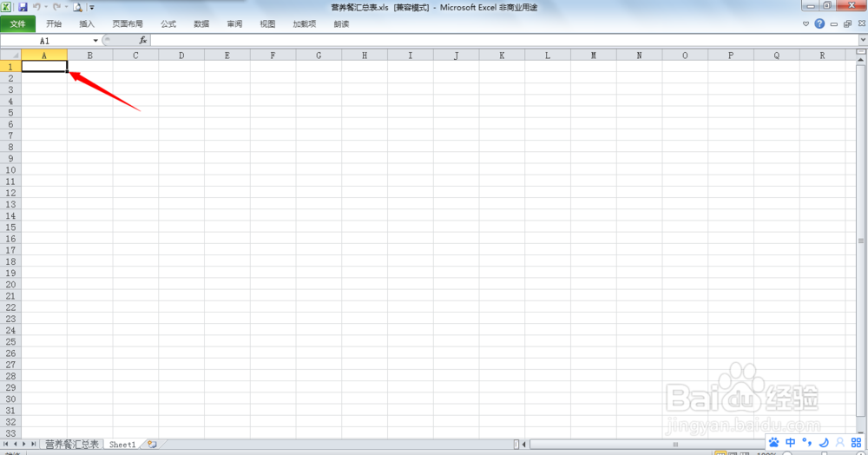Select column D header

(x=181, y=56)
